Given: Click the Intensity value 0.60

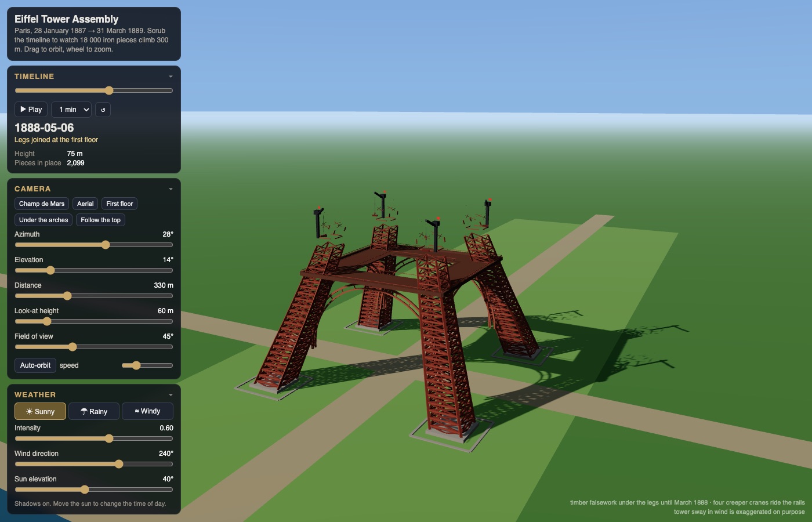Looking at the screenshot, I should point(166,428).
